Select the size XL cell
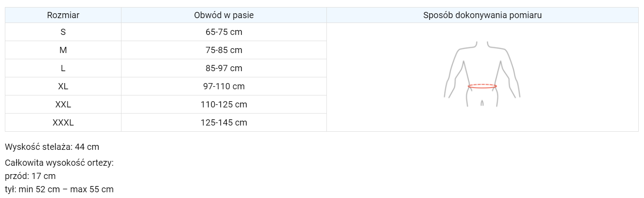The height and width of the screenshot is (198, 644). pyautogui.click(x=63, y=87)
